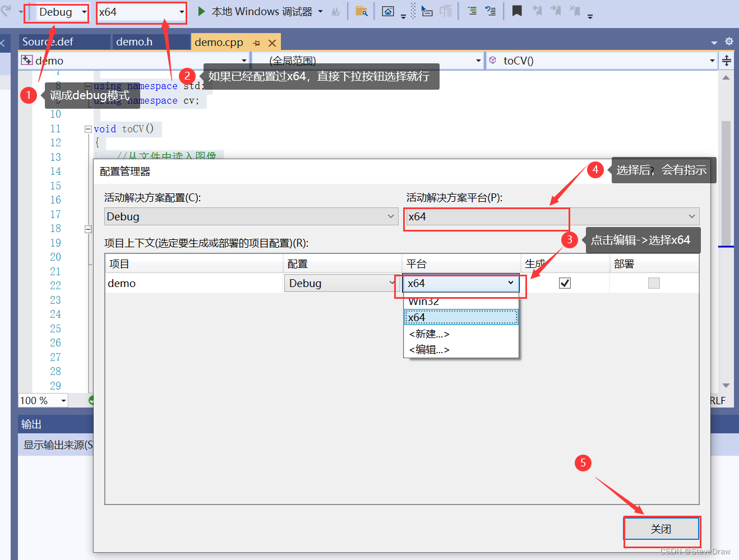Collapse the using namespace region

(x=88, y=86)
